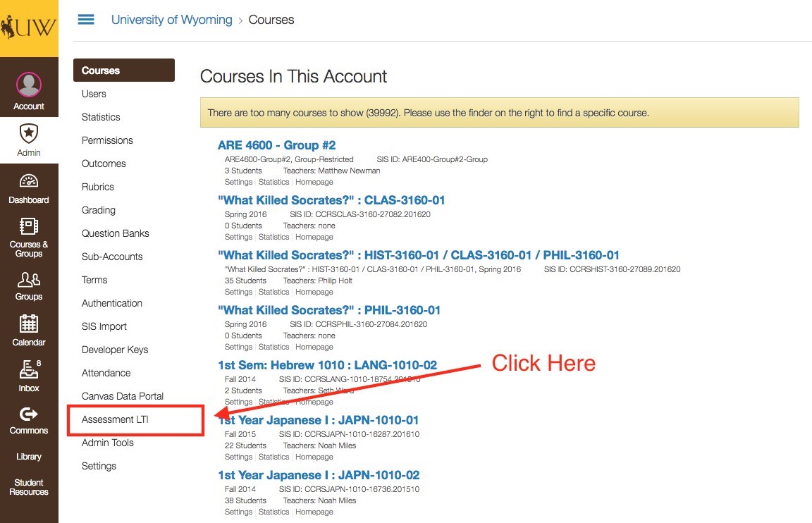
Task: Open Question Banks in the account menu
Action: (116, 233)
